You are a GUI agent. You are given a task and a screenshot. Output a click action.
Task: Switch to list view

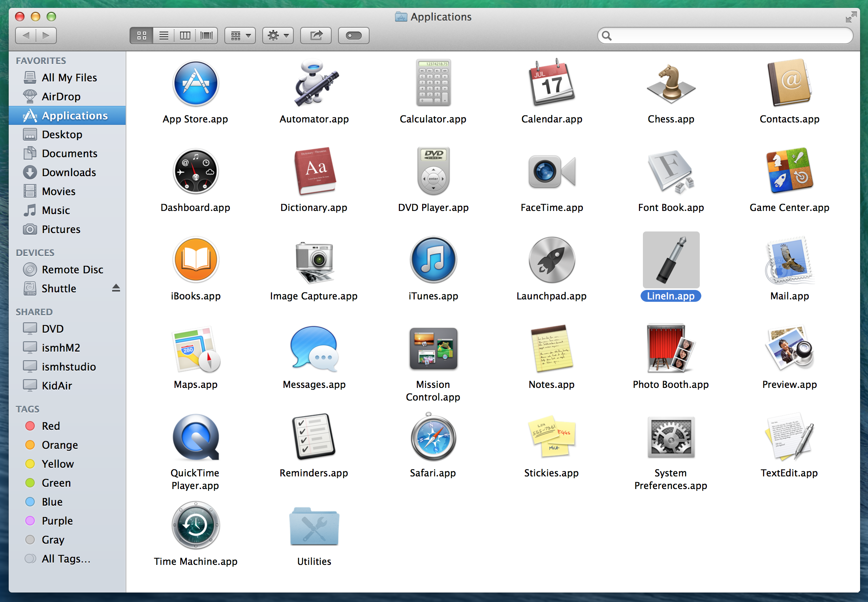(164, 36)
